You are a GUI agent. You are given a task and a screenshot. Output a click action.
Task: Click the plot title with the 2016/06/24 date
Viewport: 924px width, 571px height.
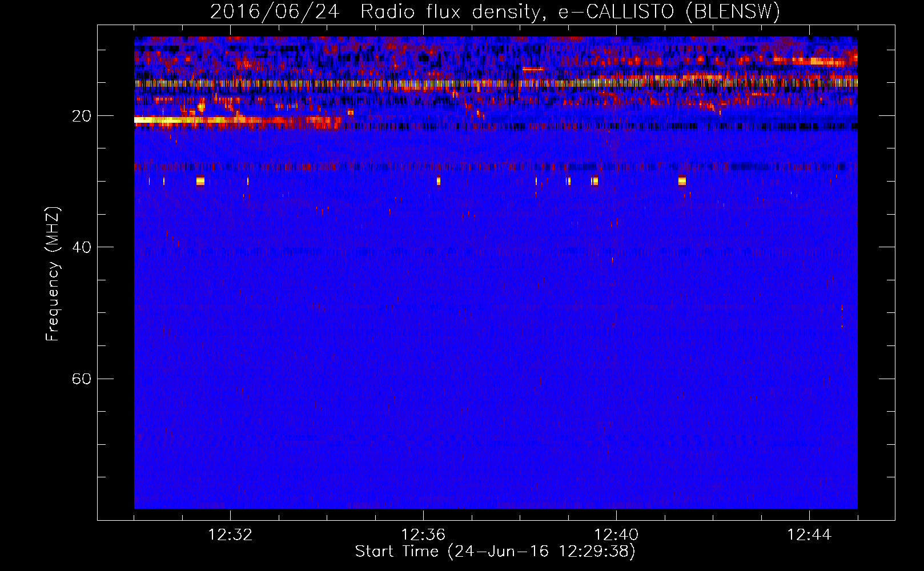[x=495, y=11]
